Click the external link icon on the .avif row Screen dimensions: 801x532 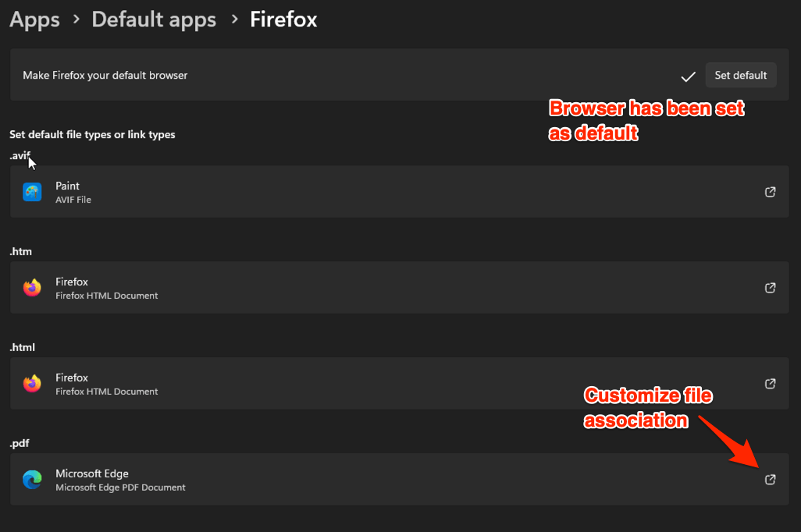click(x=770, y=191)
